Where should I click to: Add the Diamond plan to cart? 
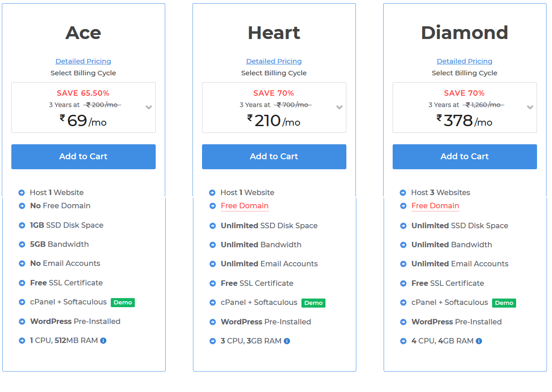pos(465,157)
